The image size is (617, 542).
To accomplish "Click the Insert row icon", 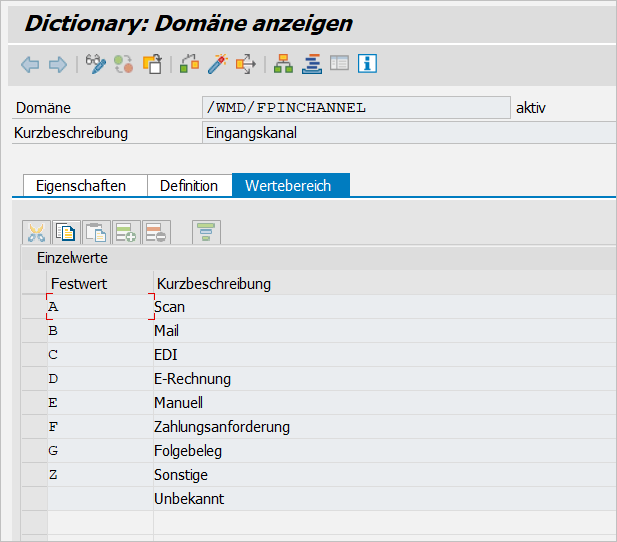I will coord(126,233).
